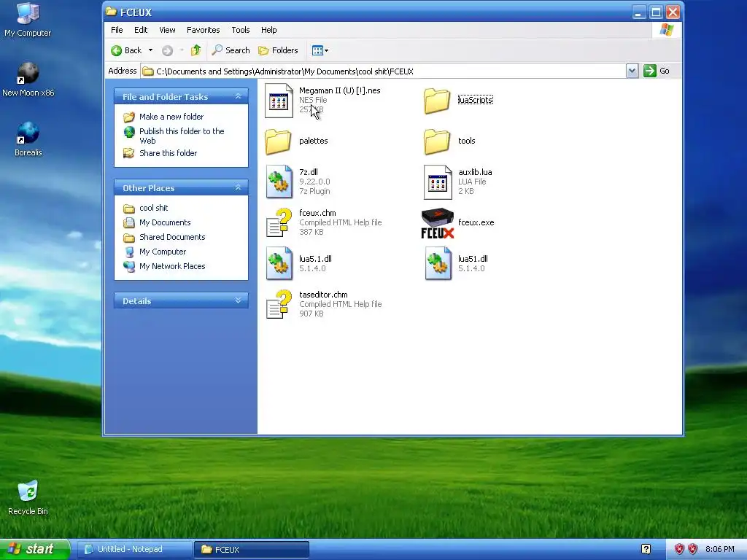Open the Tools menu
This screenshot has height=560, width=747.
[x=241, y=30]
